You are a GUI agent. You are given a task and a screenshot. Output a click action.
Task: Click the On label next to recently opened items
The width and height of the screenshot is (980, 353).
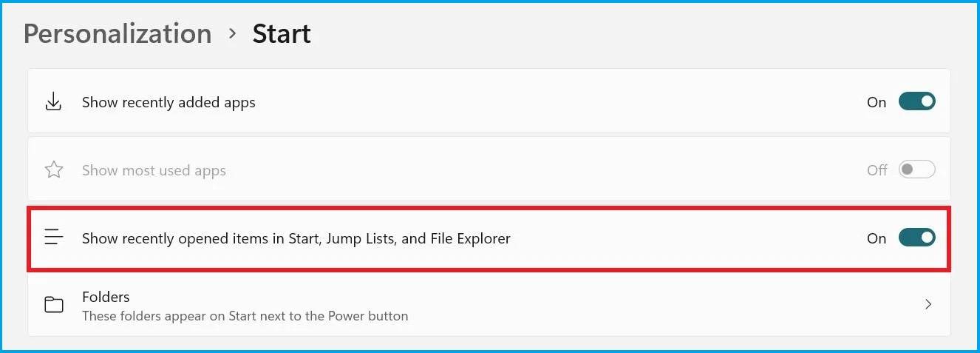pyautogui.click(x=877, y=238)
